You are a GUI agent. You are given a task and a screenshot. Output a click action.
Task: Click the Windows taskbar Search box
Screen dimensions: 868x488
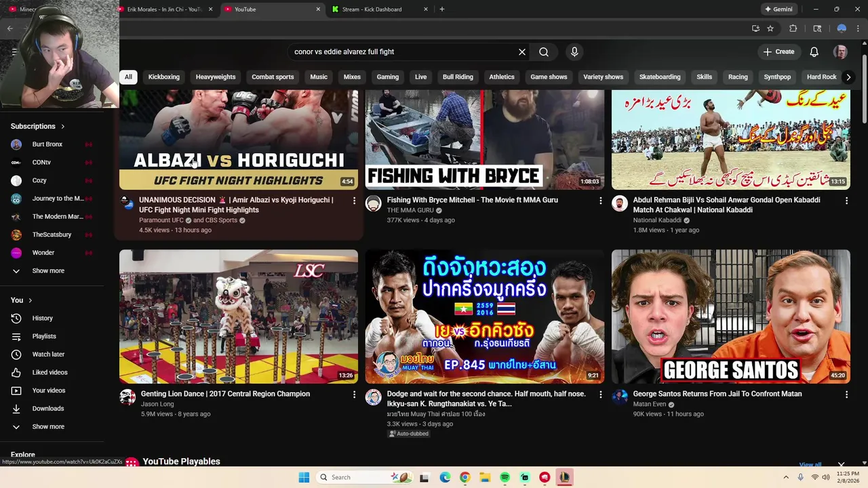(x=363, y=477)
